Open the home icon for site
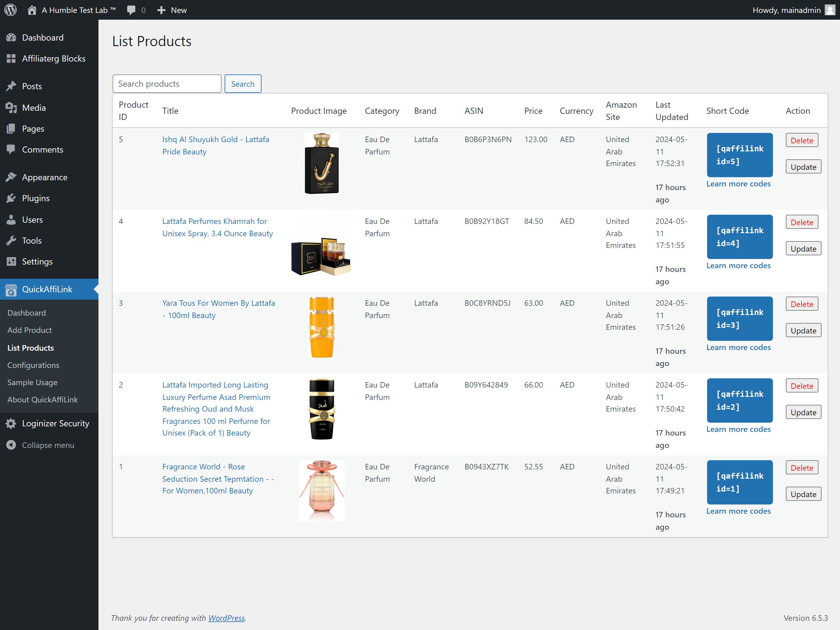The height and width of the screenshot is (630, 840). (x=32, y=10)
